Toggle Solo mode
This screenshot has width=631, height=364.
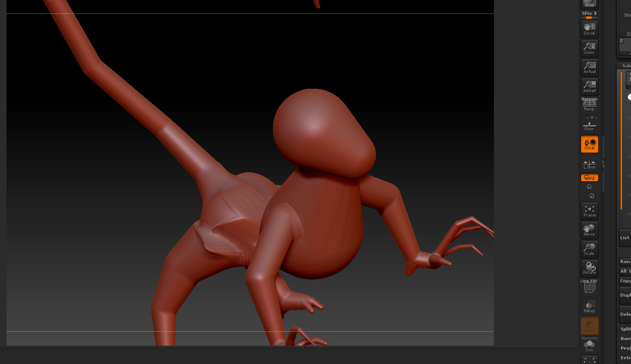(x=590, y=344)
